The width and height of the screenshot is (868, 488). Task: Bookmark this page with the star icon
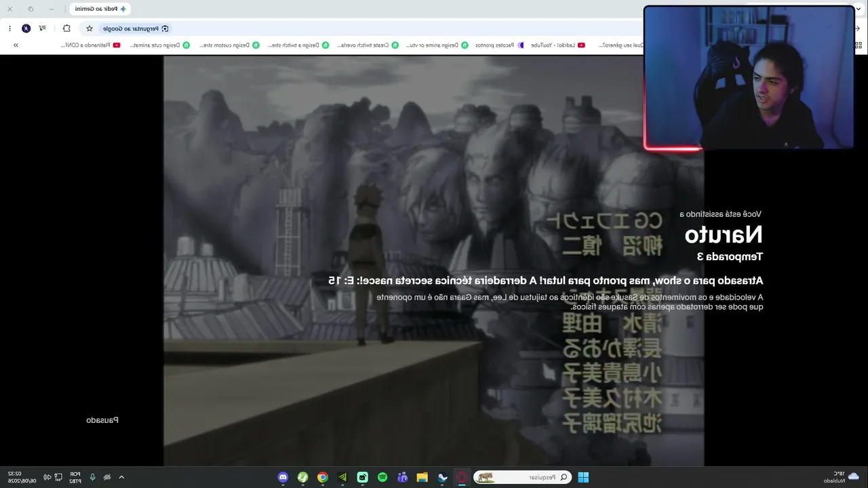click(x=89, y=28)
